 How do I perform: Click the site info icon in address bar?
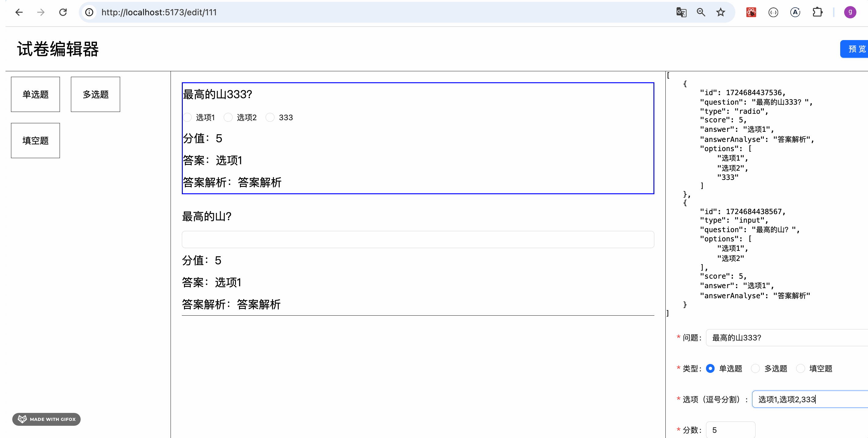click(x=89, y=12)
